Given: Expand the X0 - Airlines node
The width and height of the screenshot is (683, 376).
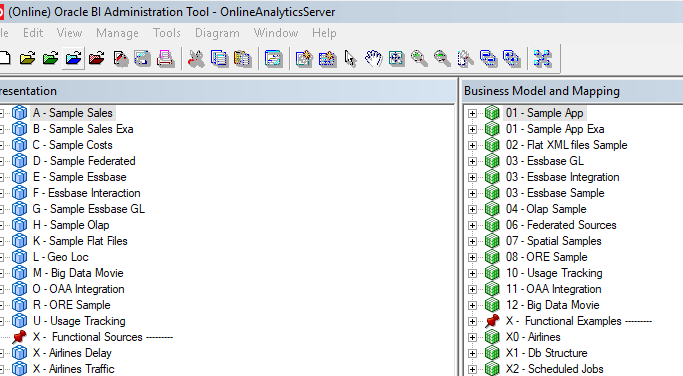Looking at the screenshot, I should point(472,337).
